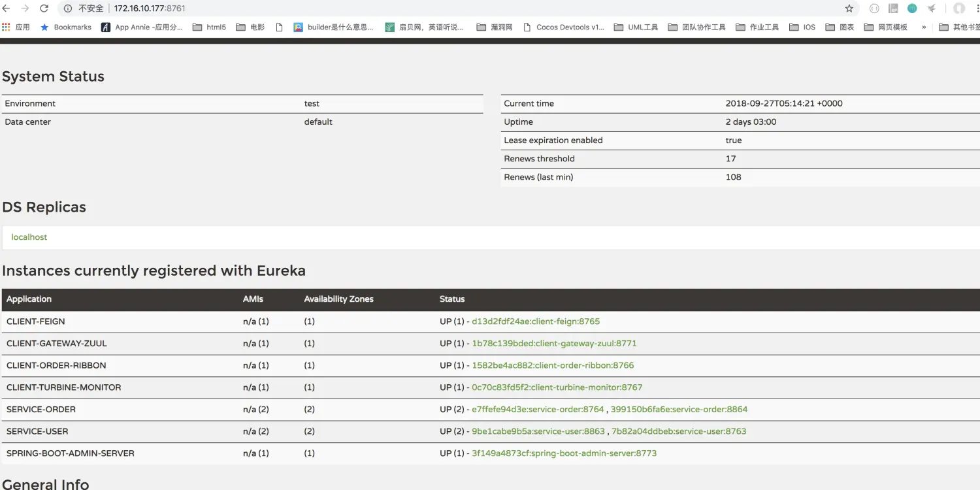Click the Availability Zones column header

(x=338, y=299)
